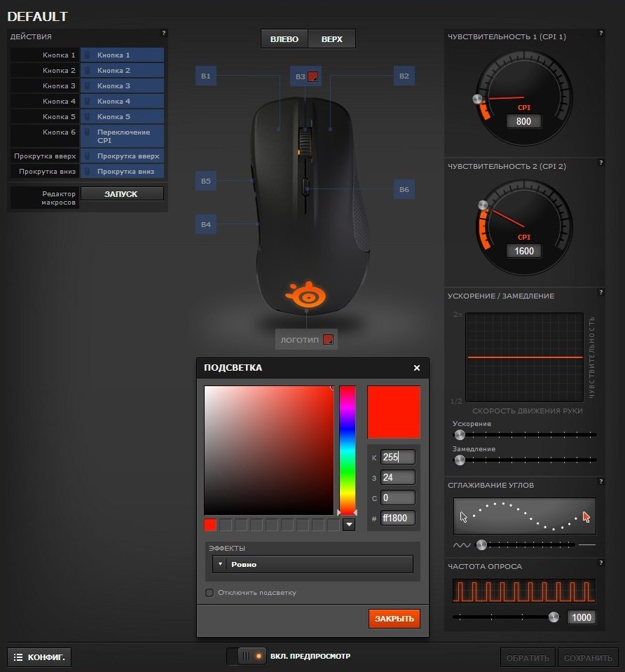Select the B1 button label

click(206, 76)
